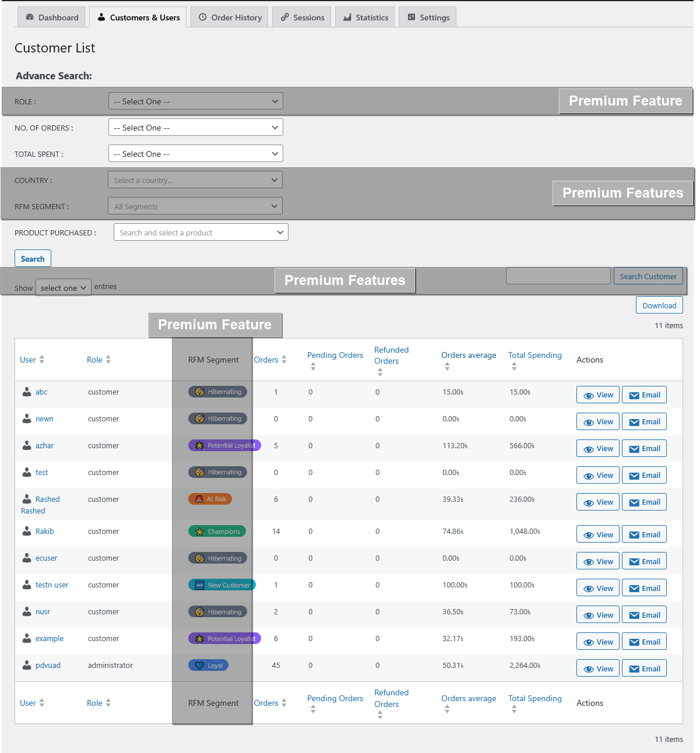This screenshot has width=700, height=753.
Task: View customer details for Rakib
Action: 598,534
